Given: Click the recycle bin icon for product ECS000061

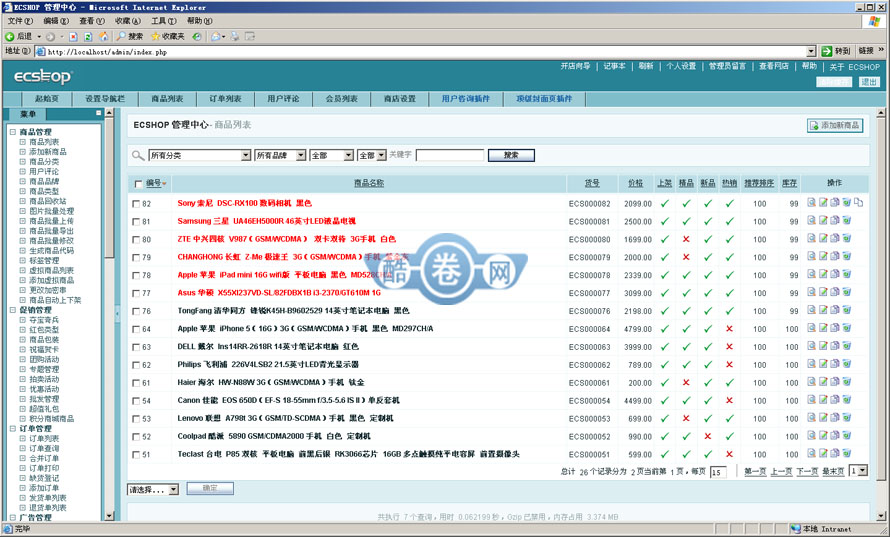Looking at the screenshot, I should click(846, 382).
